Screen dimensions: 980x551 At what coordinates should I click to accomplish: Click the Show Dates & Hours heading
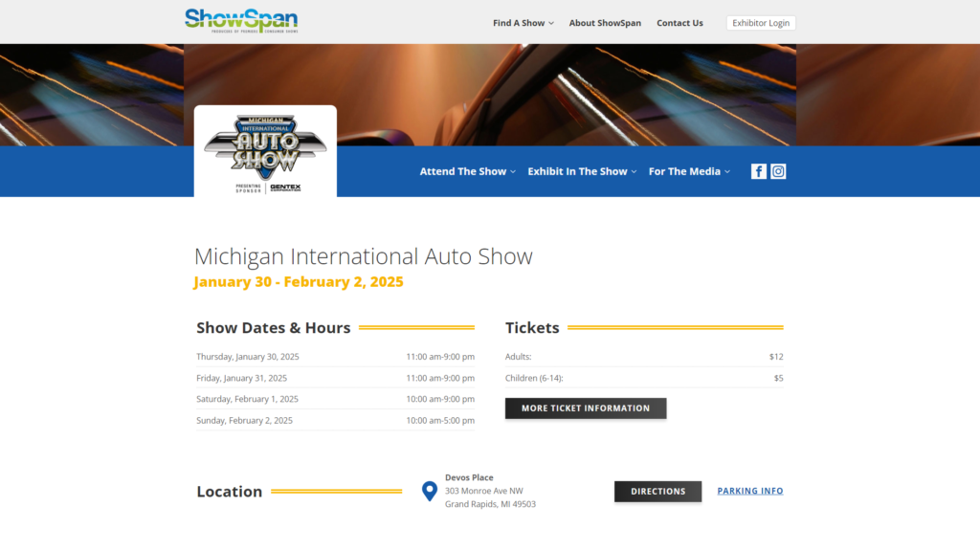point(273,328)
